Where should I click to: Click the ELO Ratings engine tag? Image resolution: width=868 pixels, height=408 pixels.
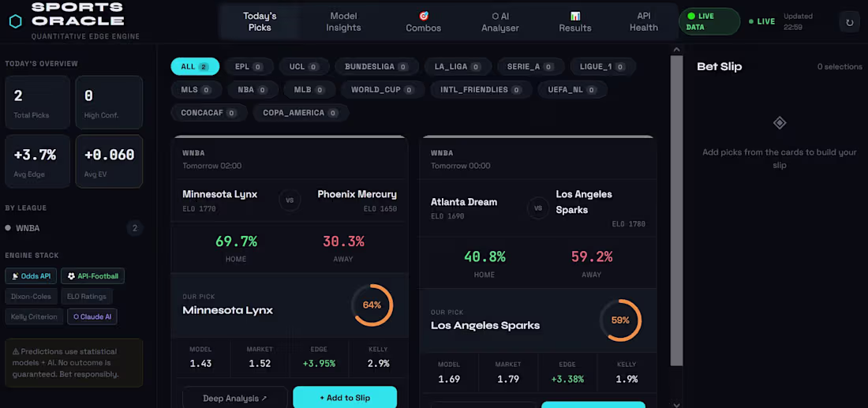(86, 296)
